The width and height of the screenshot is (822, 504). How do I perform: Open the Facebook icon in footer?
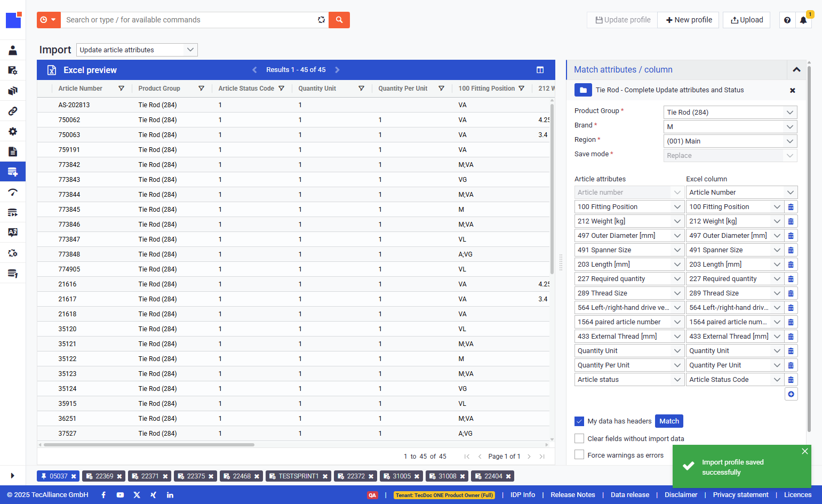pyautogui.click(x=103, y=495)
